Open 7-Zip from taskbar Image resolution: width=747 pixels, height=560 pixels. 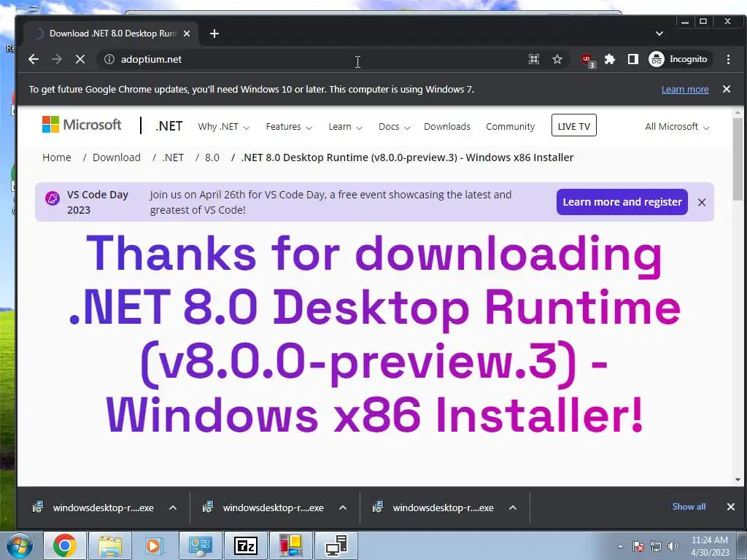pyautogui.click(x=245, y=545)
